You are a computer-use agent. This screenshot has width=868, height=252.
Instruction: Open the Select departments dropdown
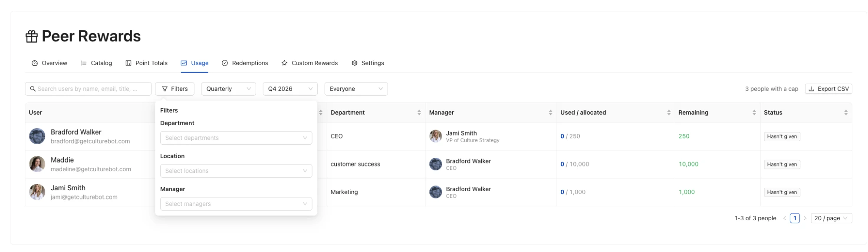point(236,138)
